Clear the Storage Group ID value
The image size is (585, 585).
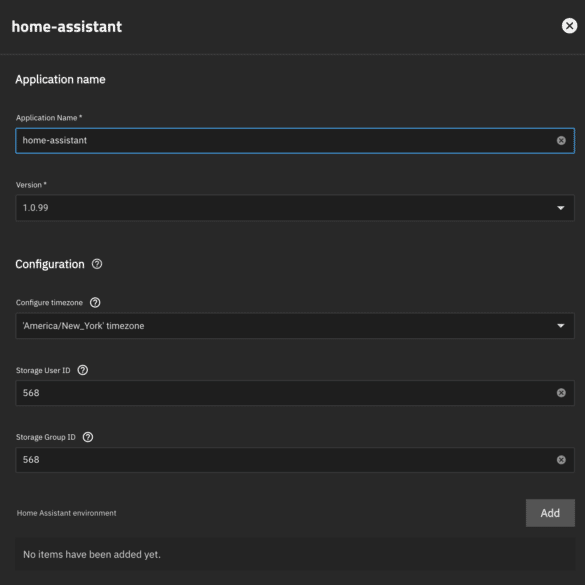tap(561, 460)
